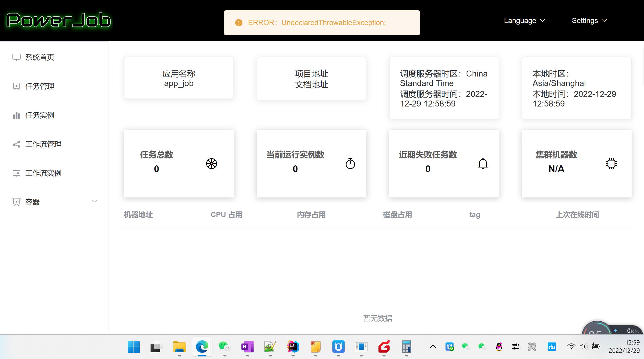Select the 系统首页 monitor icon in sidebar
Screen dimensions: 644x359
[16, 57]
